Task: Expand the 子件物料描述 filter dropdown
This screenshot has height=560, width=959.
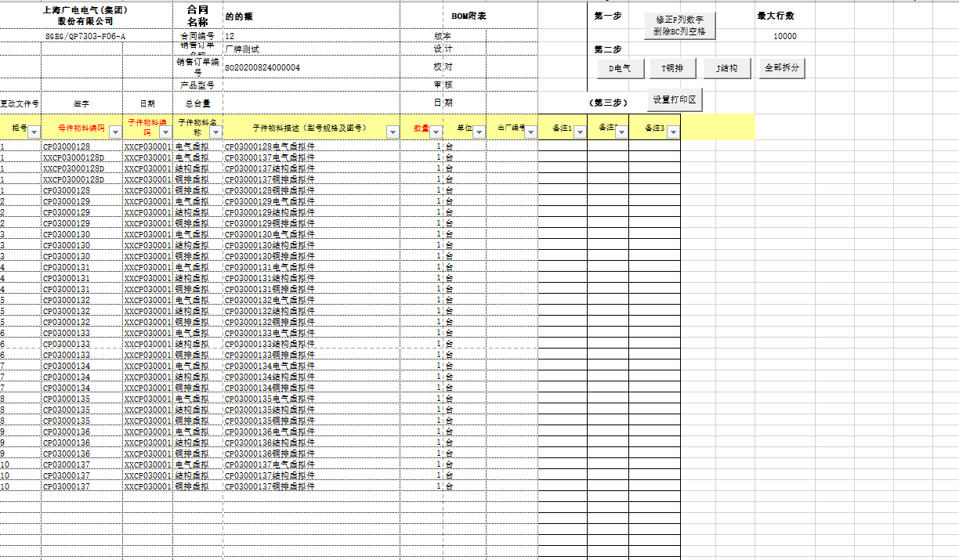Action: click(x=393, y=132)
